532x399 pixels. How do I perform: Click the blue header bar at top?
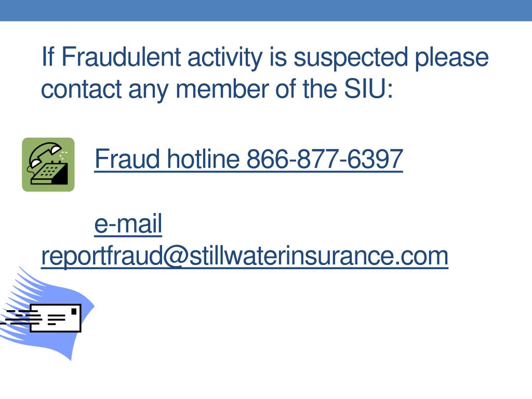(x=266, y=10)
